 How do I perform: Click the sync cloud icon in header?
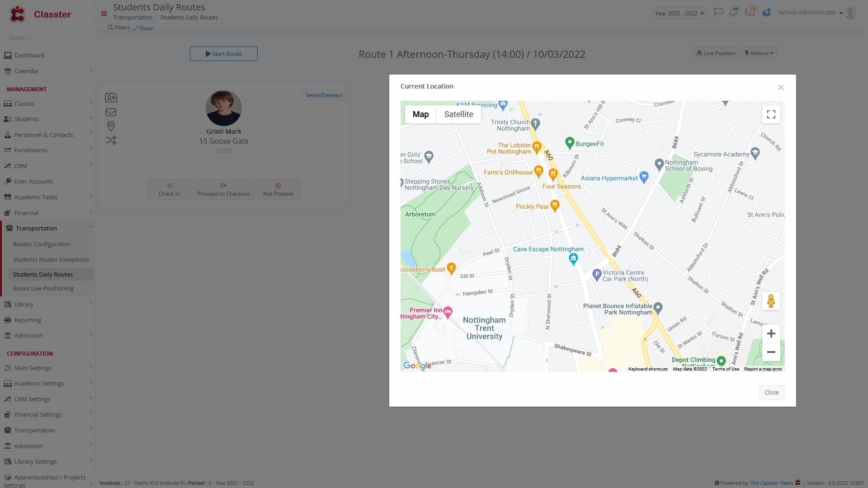coord(766,13)
